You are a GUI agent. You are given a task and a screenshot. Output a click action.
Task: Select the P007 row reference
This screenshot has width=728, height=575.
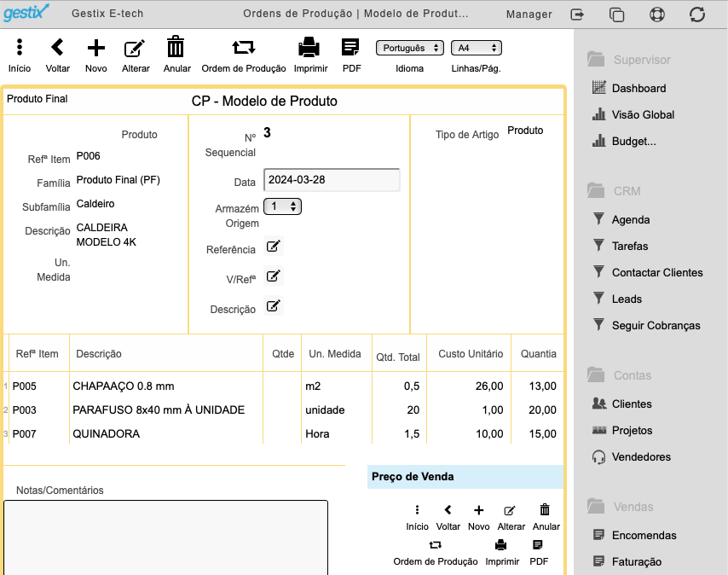click(x=24, y=433)
